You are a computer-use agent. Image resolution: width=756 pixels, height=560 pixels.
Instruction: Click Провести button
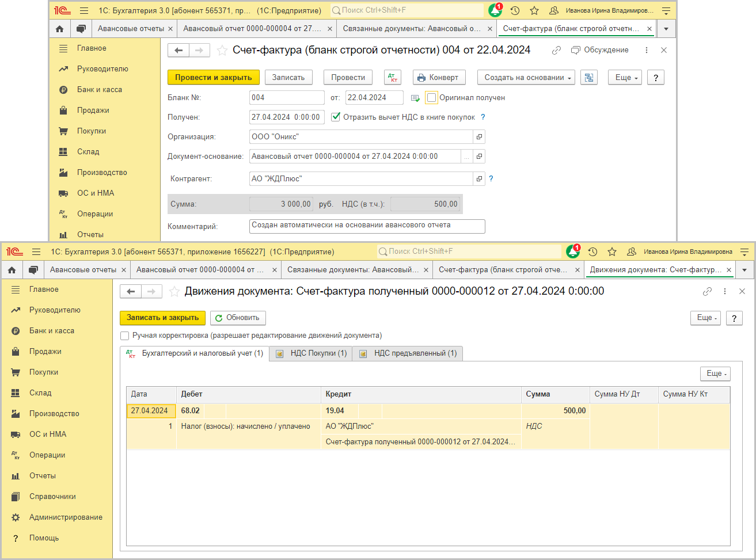348,78
